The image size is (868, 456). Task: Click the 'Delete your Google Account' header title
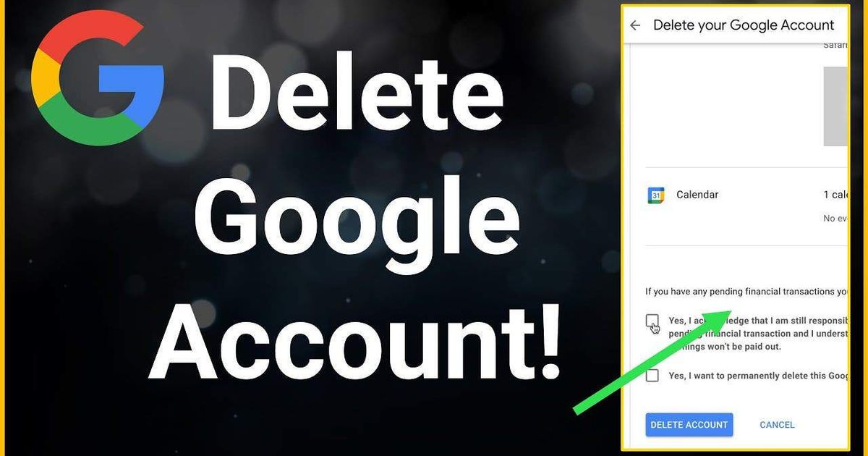tap(744, 25)
